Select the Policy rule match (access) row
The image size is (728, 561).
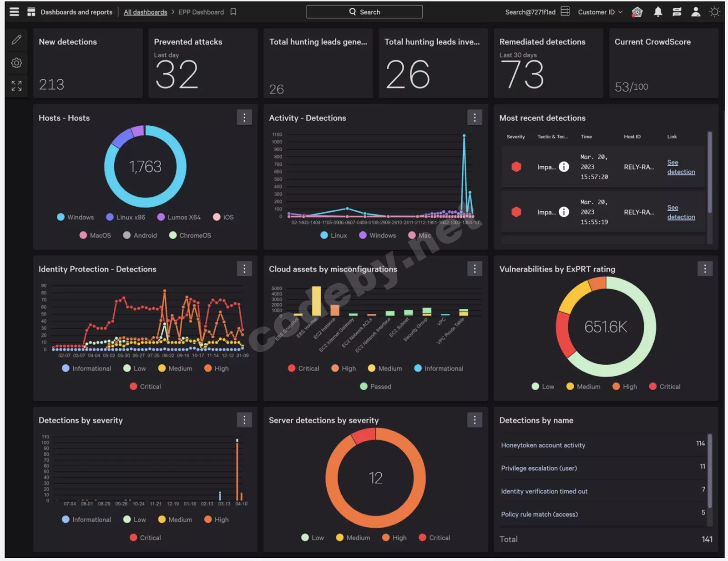point(603,514)
